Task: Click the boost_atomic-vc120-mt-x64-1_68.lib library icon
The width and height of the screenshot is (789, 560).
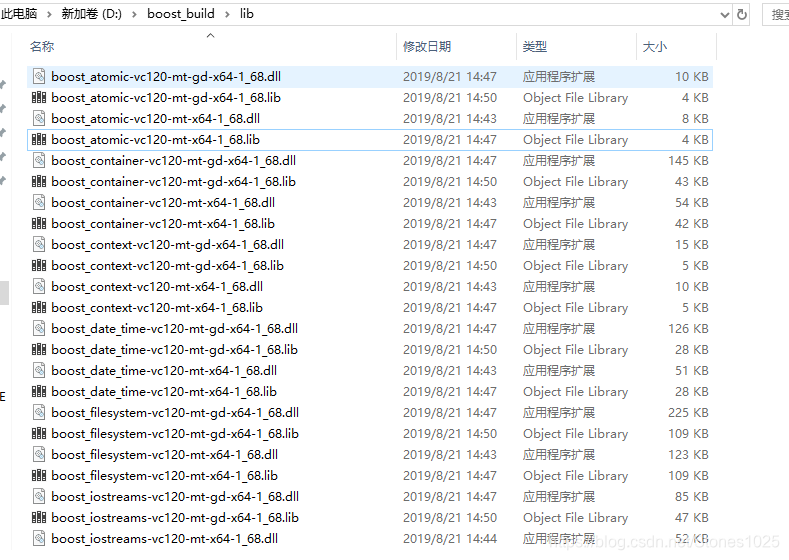Action: pos(39,139)
